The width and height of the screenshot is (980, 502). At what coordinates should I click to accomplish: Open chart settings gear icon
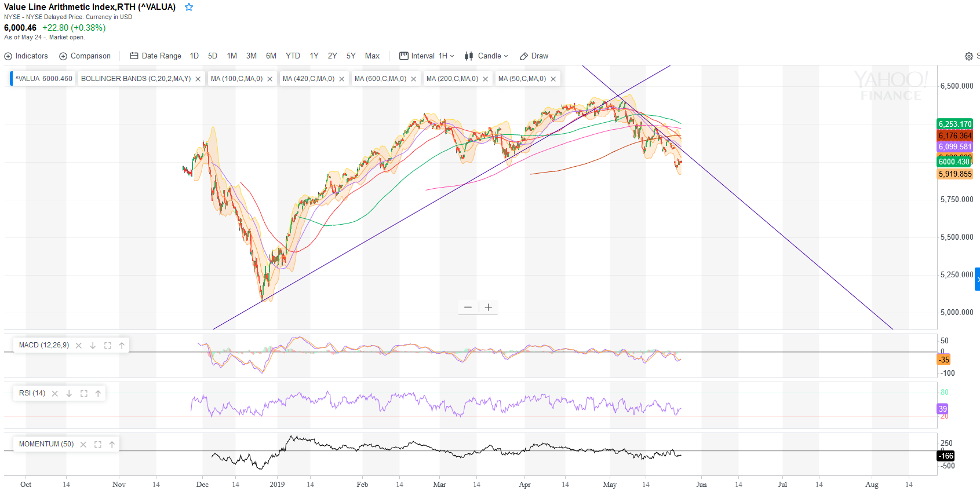coord(968,56)
